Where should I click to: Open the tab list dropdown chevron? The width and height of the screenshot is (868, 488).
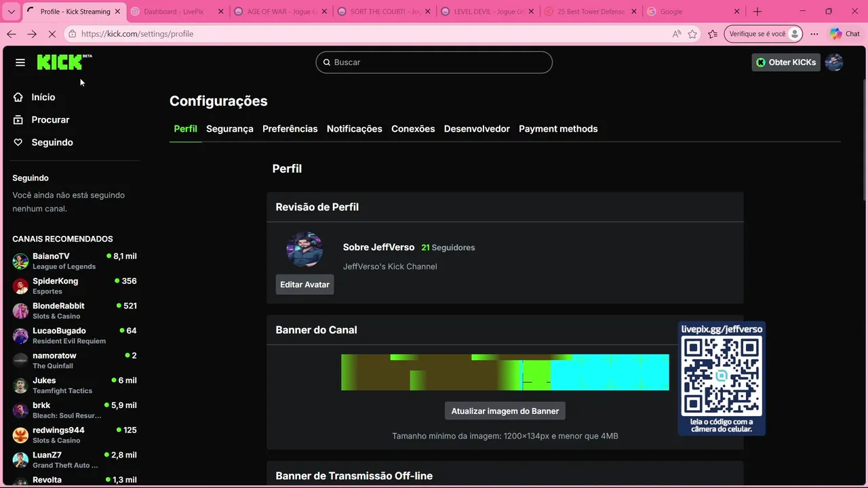[x=12, y=12]
